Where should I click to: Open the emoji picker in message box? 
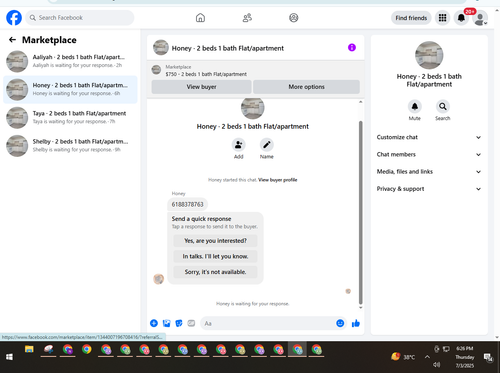point(340,323)
